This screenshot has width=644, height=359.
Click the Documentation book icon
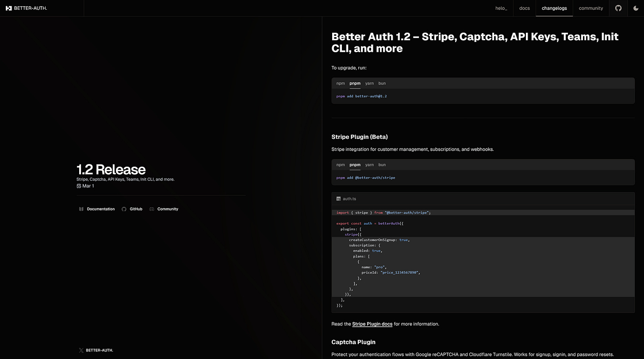[81, 209]
